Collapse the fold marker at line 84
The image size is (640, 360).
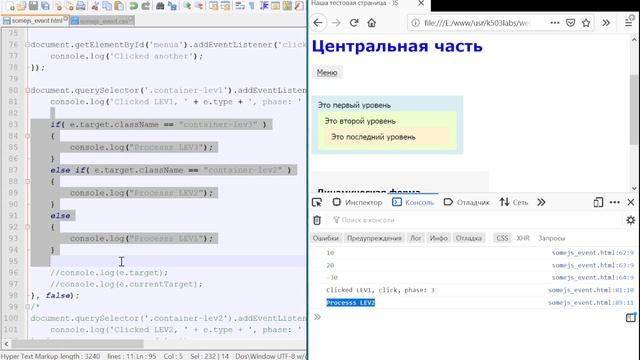pyautogui.click(x=28, y=136)
